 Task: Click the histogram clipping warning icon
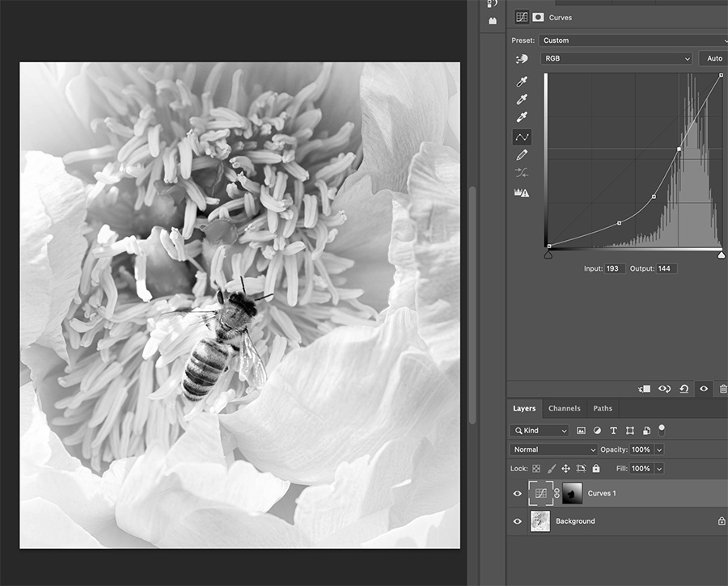[x=522, y=192]
